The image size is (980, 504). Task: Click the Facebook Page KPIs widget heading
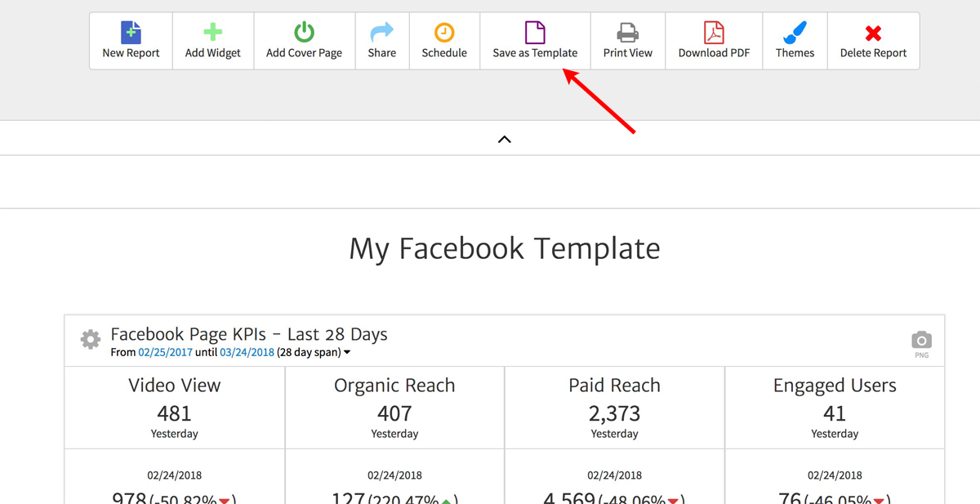[249, 334]
